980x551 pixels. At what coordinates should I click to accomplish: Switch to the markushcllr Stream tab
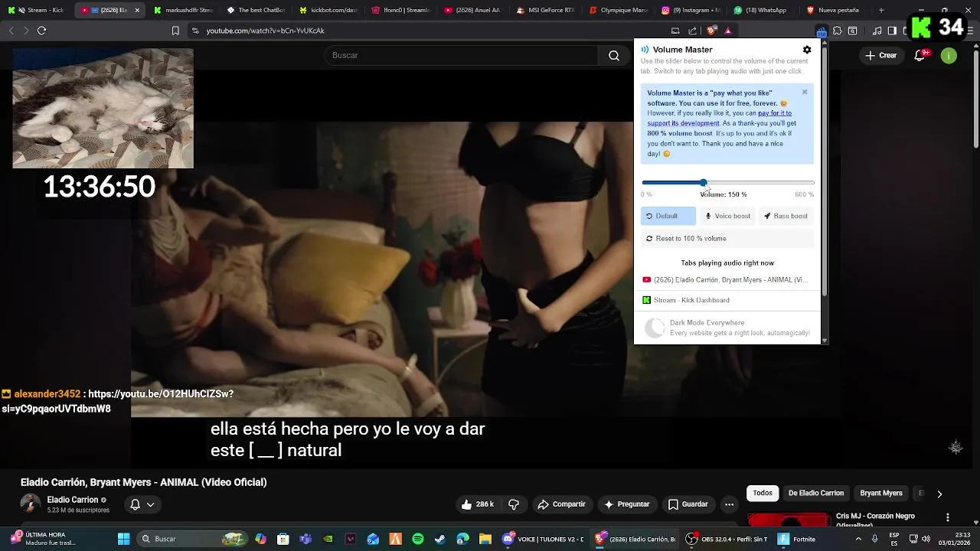(184, 10)
